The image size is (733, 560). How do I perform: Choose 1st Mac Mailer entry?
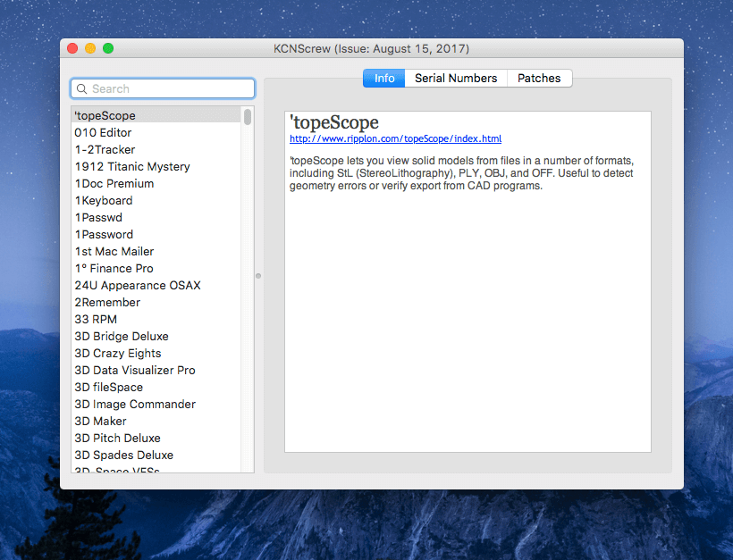pyautogui.click(x=156, y=251)
